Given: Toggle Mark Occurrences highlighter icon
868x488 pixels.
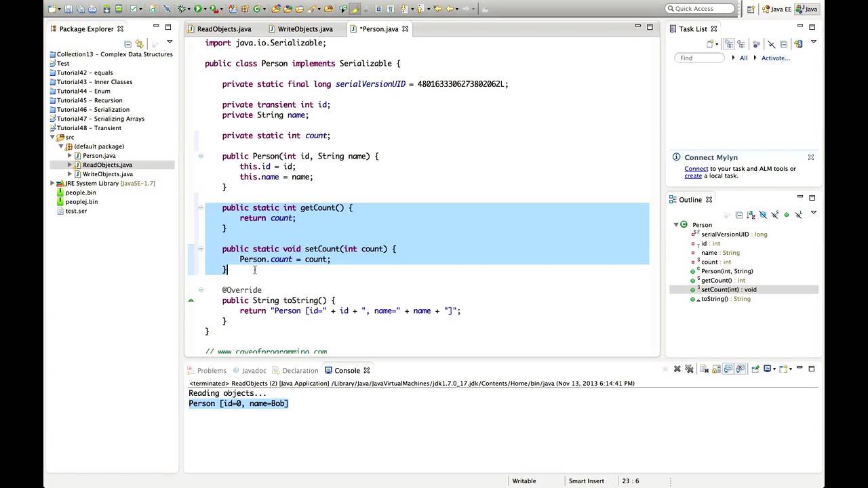Looking at the screenshot, I should click(355, 9).
